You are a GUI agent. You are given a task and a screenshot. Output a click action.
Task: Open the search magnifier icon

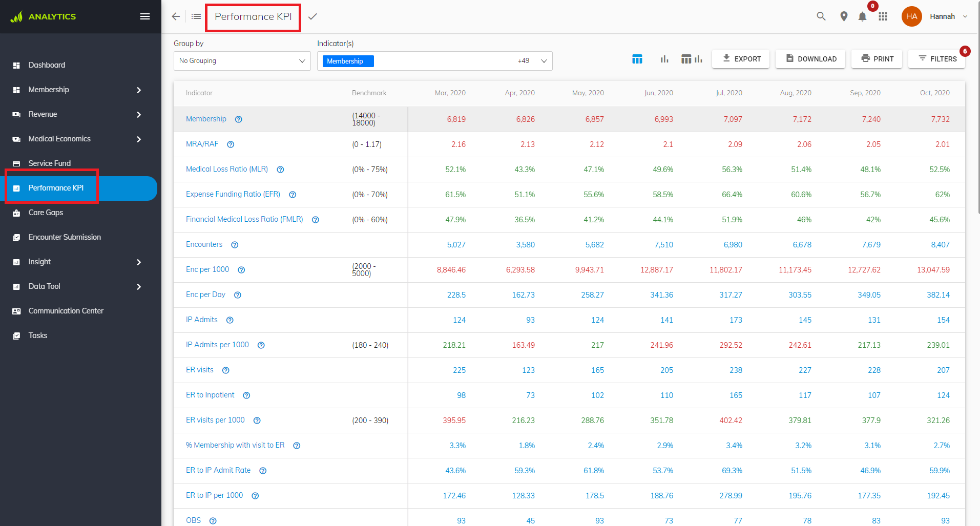click(821, 16)
